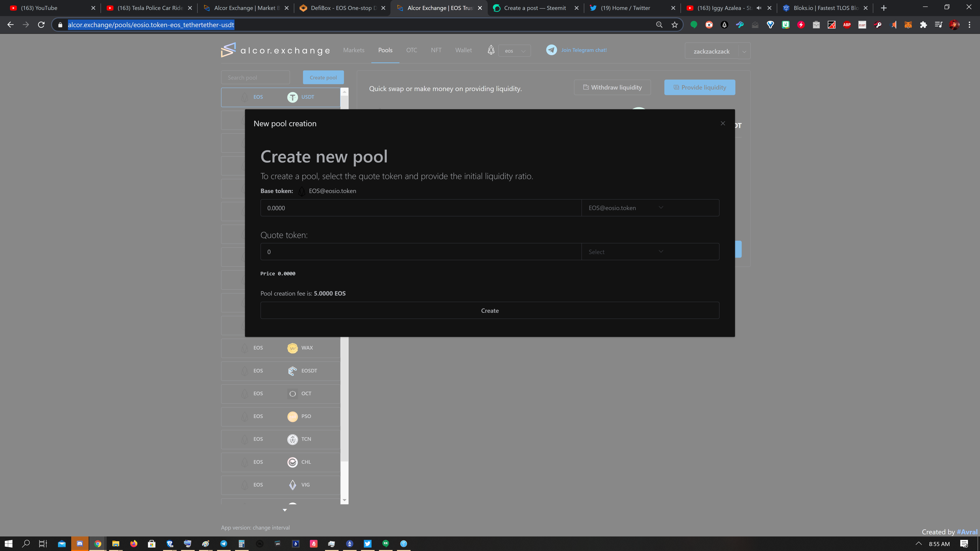Go back to the previous page
Viewport: 980px width, 551px height.
click(10, 25)
